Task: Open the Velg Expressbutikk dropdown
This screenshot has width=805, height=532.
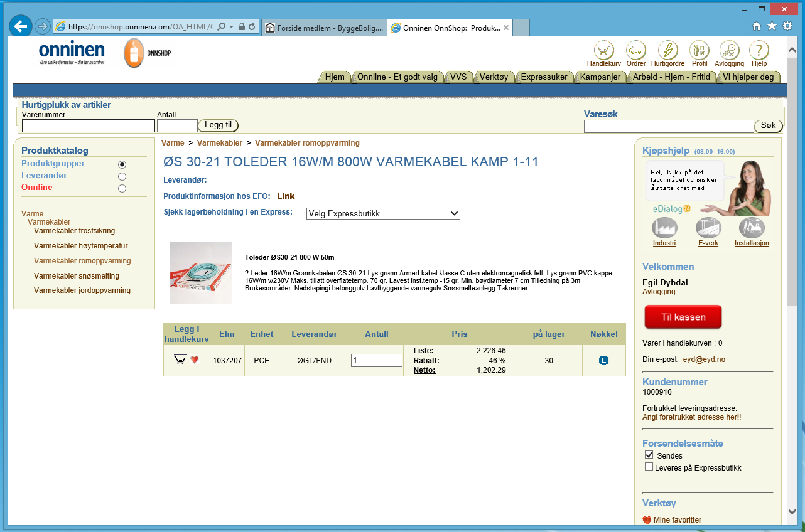Action: 383,213
